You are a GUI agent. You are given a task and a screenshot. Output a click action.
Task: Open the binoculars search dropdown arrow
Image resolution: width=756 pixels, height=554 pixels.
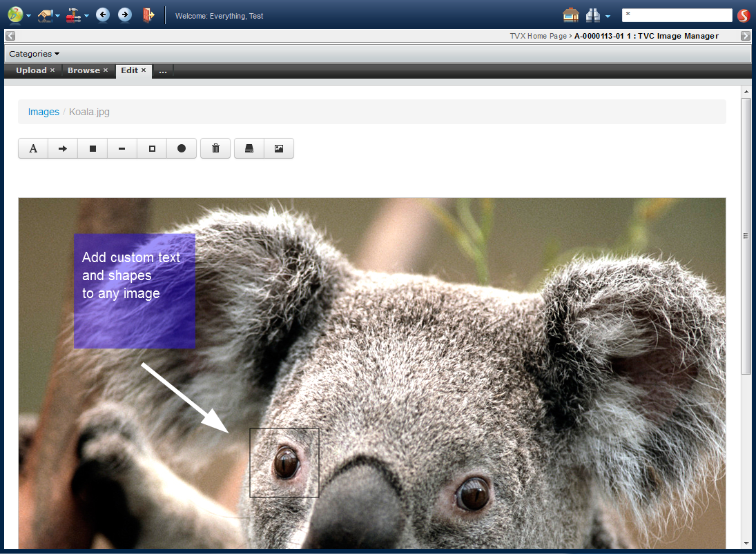(608, 16)
